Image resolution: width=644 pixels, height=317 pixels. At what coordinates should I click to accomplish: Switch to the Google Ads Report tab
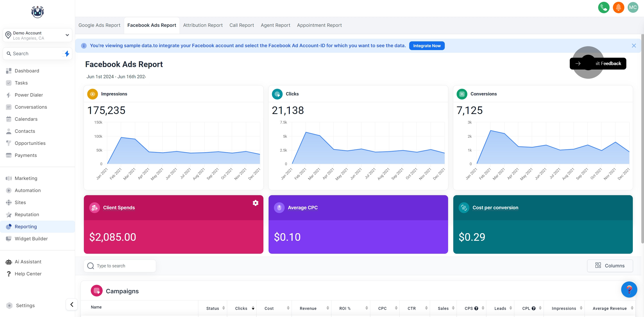(x=99, y=25)
